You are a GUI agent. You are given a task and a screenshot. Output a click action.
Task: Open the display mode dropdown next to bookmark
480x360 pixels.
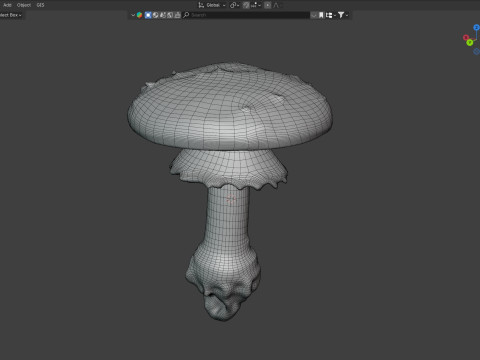pos(330,15)
